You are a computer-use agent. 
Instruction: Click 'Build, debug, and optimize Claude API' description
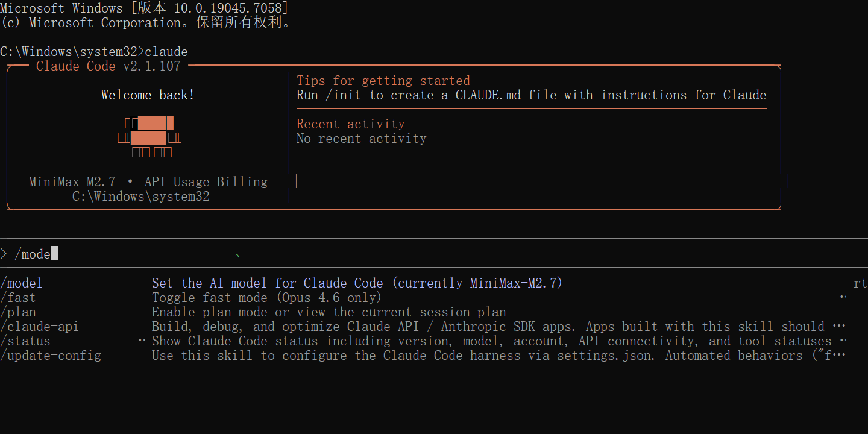499,327
